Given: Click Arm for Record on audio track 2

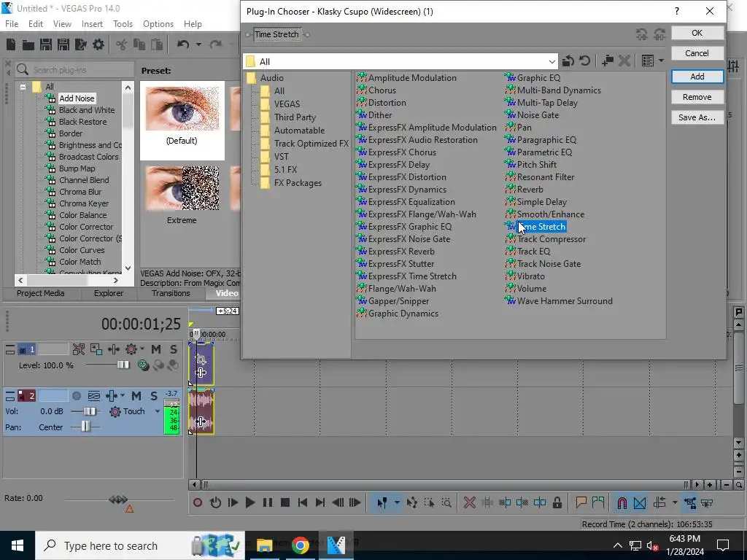Looking at the screenshot, I should (x=76, y=396).
